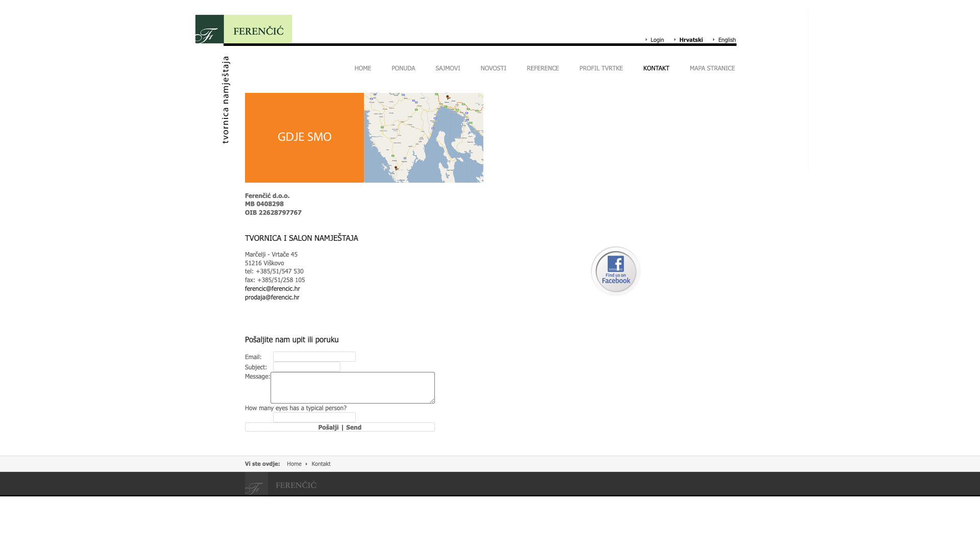
Task: Go to HOME menu item
Action: pos(362,68)
